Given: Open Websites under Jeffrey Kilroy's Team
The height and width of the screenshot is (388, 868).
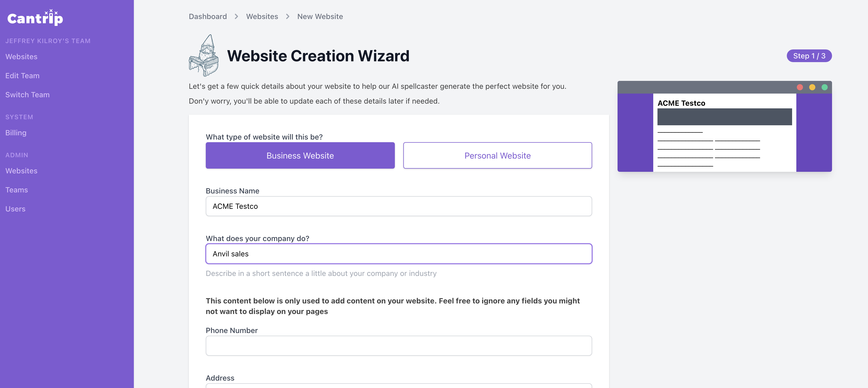Looking at the screenshot, I should coord(21,57).
